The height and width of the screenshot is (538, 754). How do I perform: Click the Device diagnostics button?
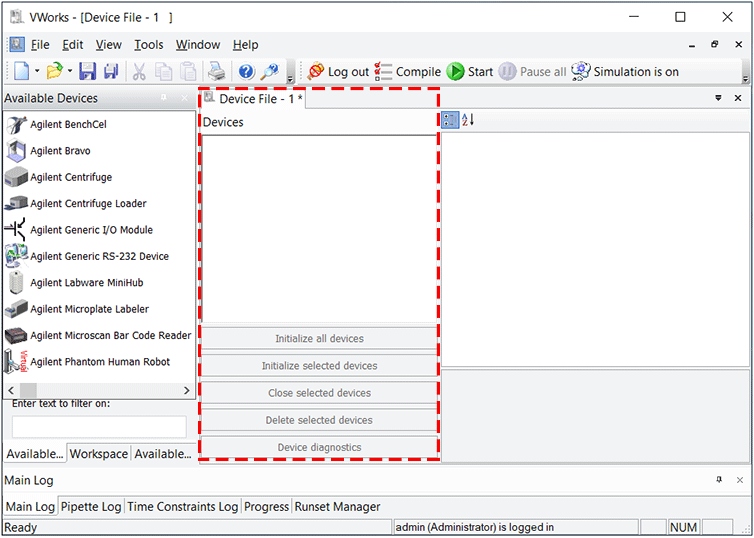pos(319,448)
